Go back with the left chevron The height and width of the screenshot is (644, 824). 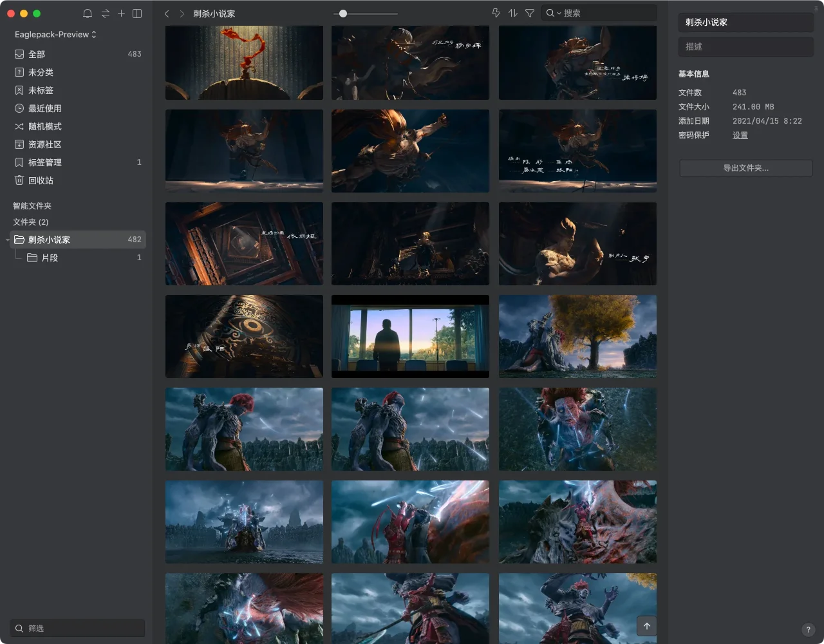[167, 14]
